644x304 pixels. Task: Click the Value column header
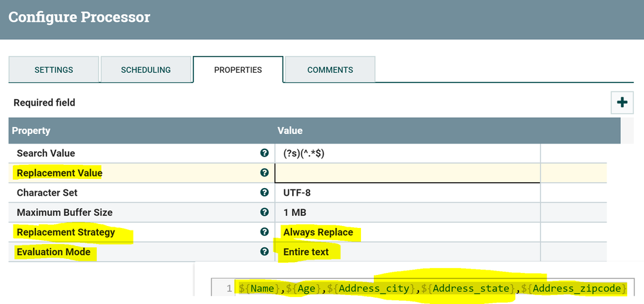[290, 131]
